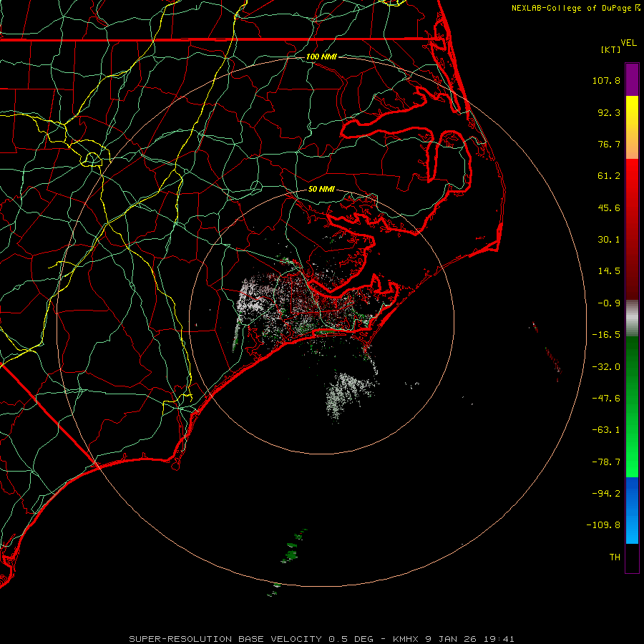Screen dimensions: 644x644
Task: Click the Super-Resolution Base Velocity caption
Action: [x=321, y=639]
